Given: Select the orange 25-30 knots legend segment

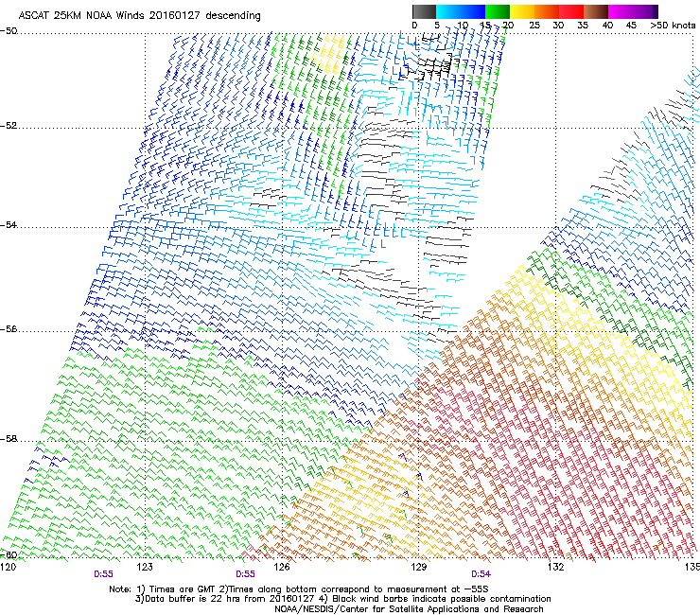Looking at the screenshot, I should [x=547, y=11].
